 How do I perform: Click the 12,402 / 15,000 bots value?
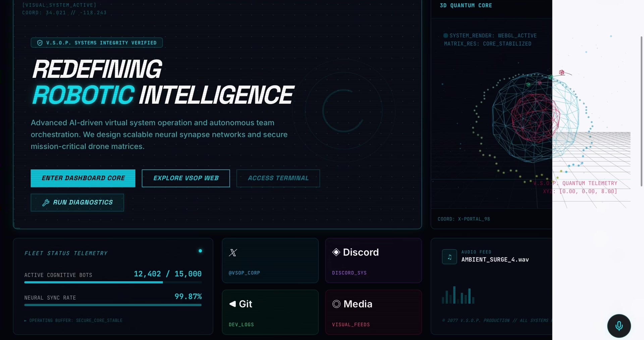click(x=168, y=274)
